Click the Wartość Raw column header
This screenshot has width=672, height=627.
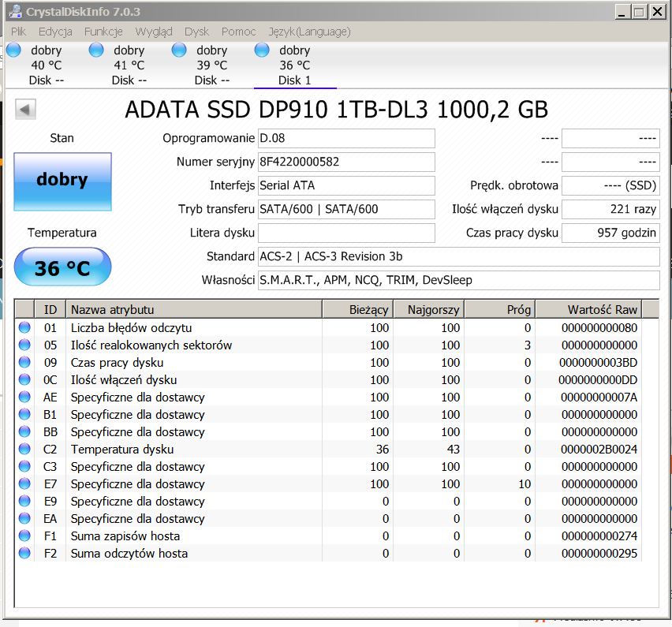coord(588,309)
